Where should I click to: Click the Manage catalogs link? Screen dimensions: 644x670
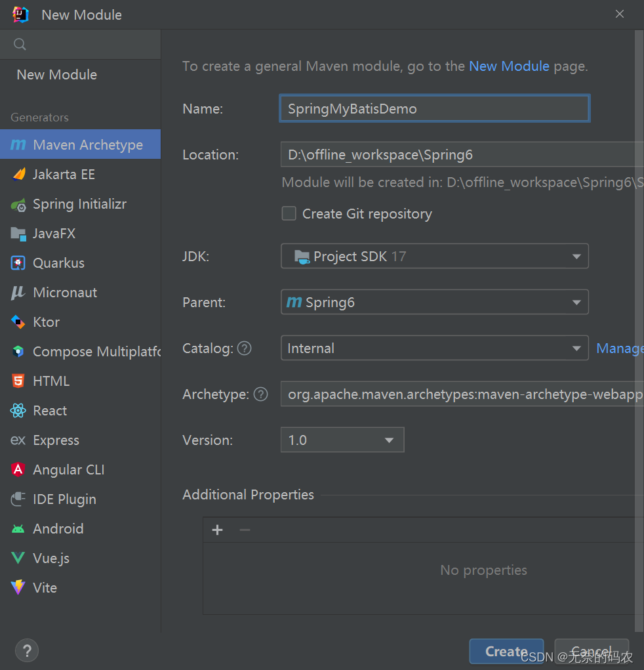[x=620, y=348]
